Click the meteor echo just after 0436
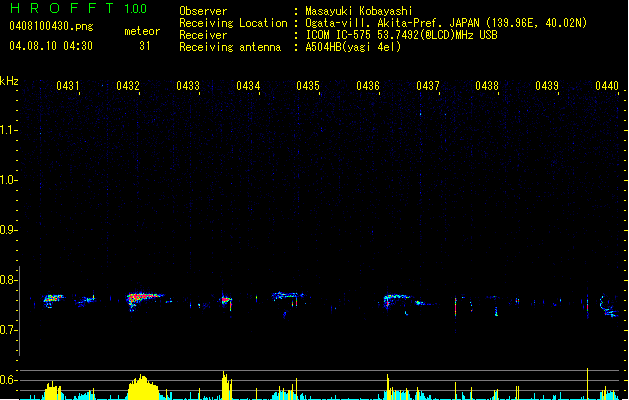629x400 pixels. tap(395, 300)
